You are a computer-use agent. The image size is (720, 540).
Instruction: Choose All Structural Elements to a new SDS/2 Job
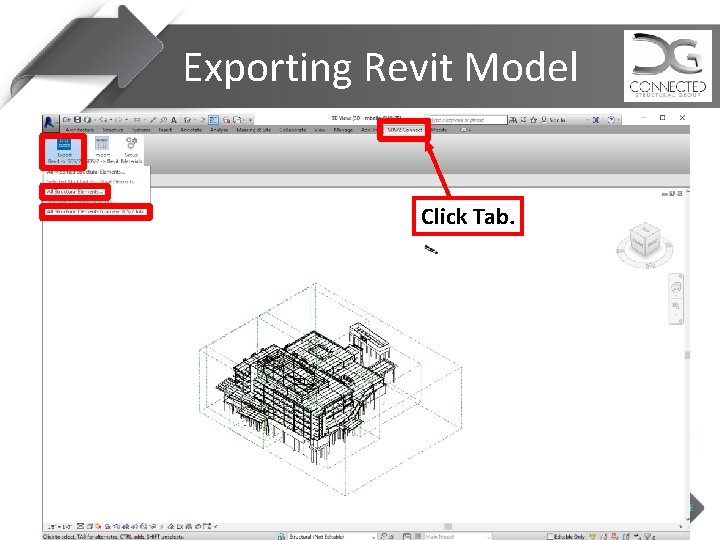coord(96,212)
